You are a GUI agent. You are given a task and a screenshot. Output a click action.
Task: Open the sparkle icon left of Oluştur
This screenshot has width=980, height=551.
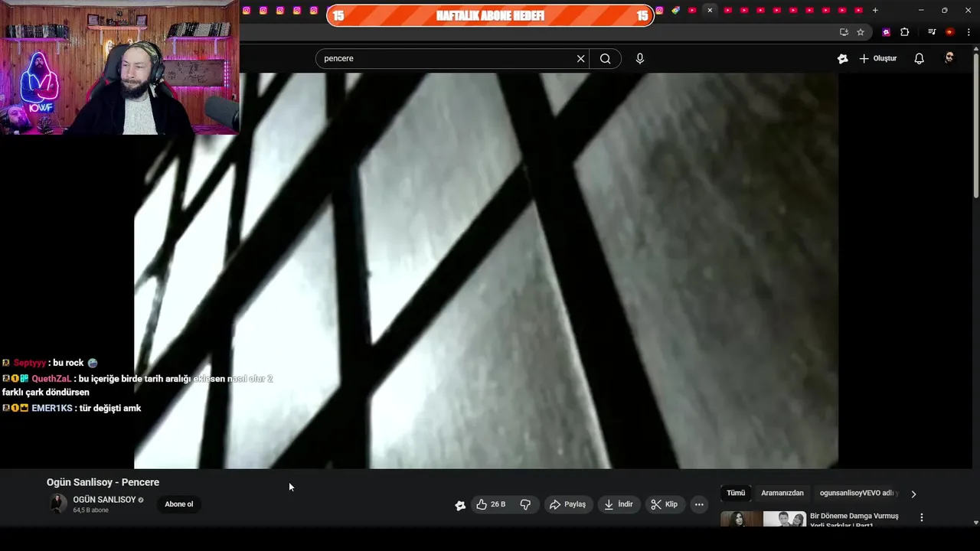tap(843, 59)
